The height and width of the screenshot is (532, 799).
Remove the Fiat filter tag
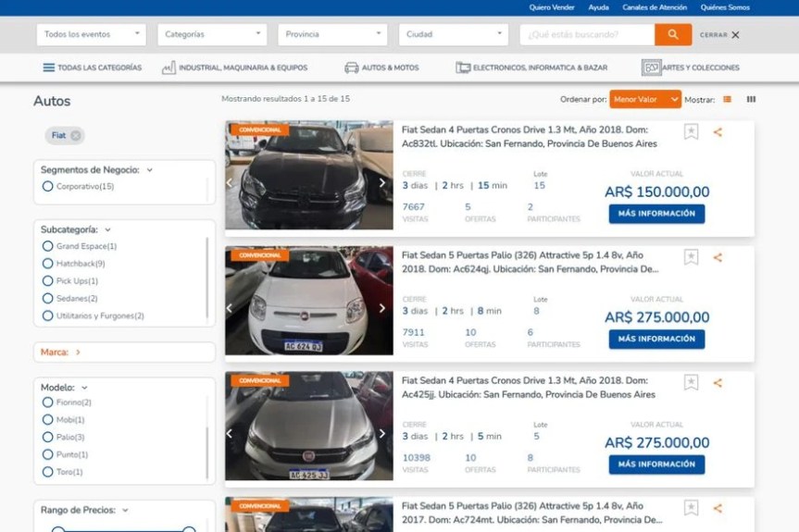[76, 135]
